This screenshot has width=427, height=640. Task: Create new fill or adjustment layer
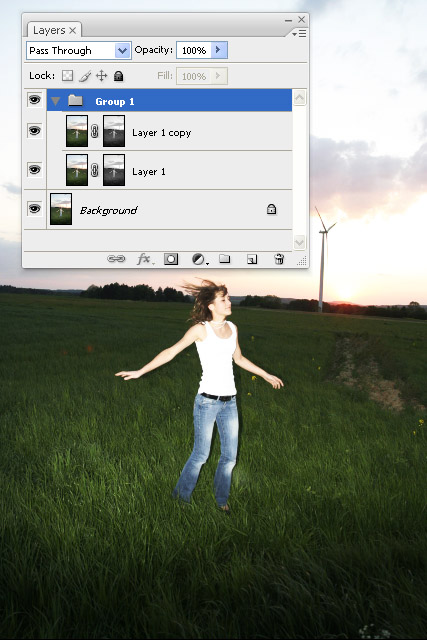pyautogui.click(x=199, y=259)
